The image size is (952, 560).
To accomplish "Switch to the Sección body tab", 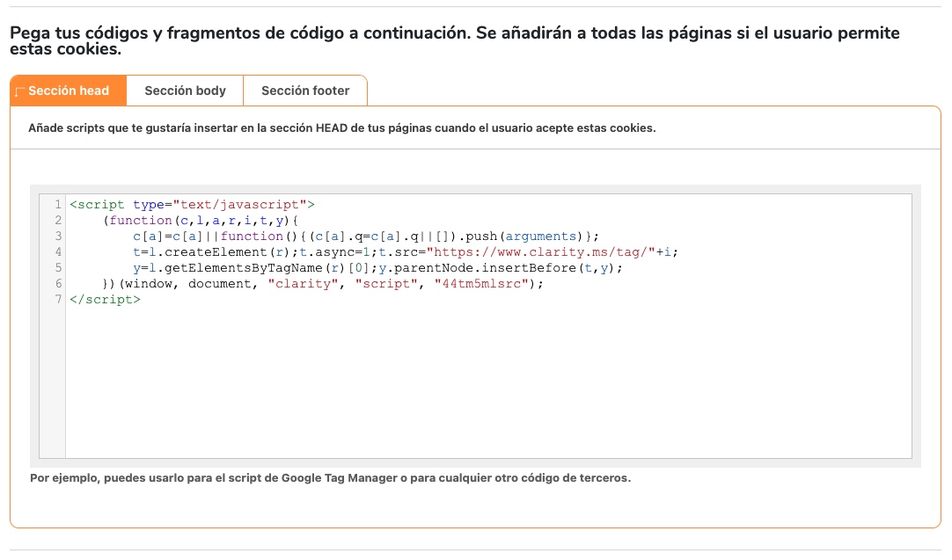I will [185, 91].
